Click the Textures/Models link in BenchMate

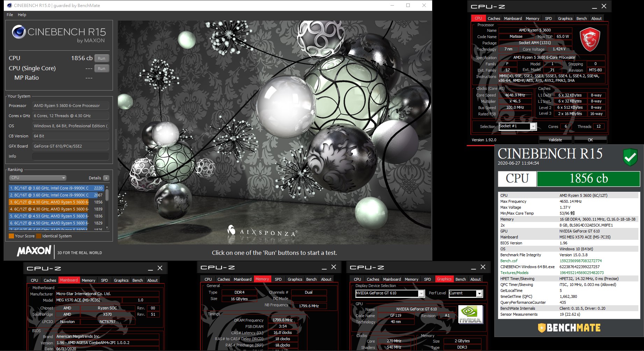click(514, 273)
